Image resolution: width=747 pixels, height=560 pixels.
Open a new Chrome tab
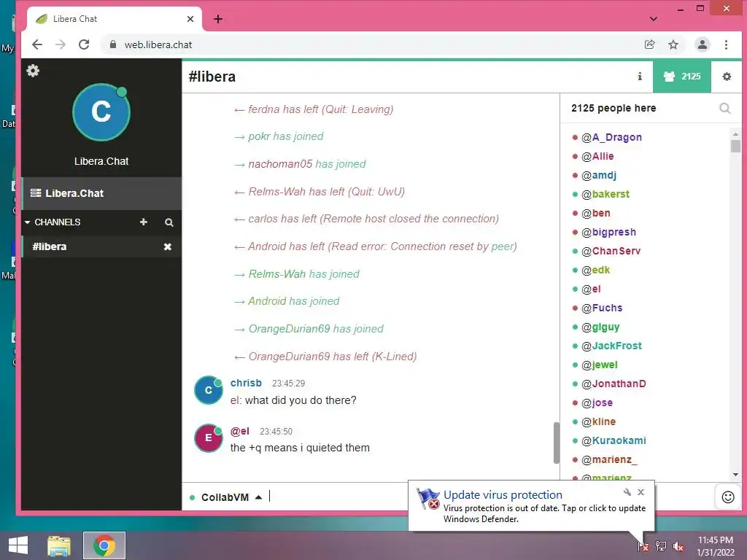click(218, 19)
